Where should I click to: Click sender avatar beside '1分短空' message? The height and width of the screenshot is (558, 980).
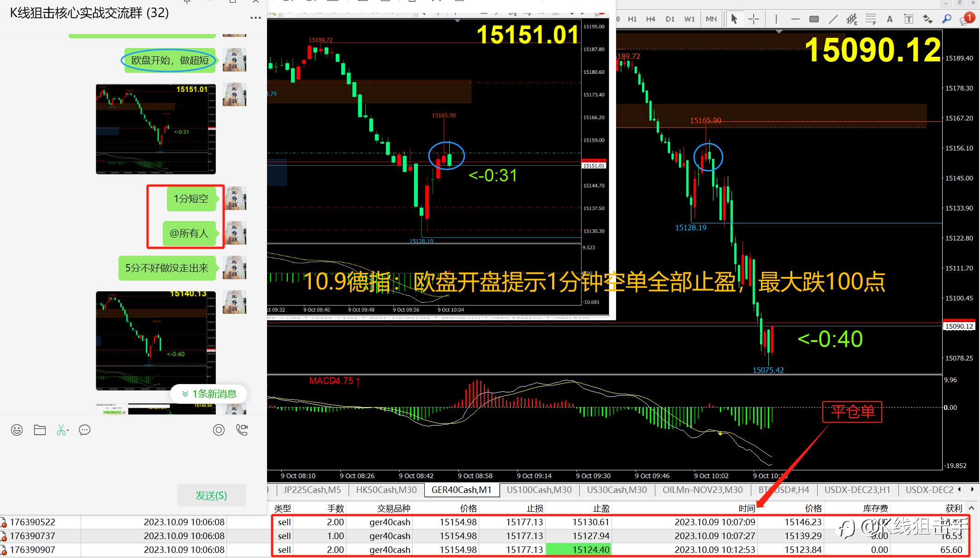point(234,198)
